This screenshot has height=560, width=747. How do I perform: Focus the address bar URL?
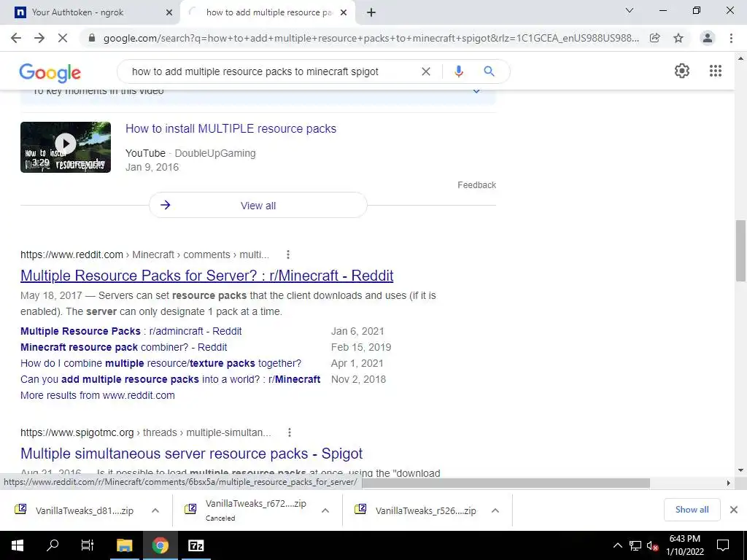click(371, 38)
